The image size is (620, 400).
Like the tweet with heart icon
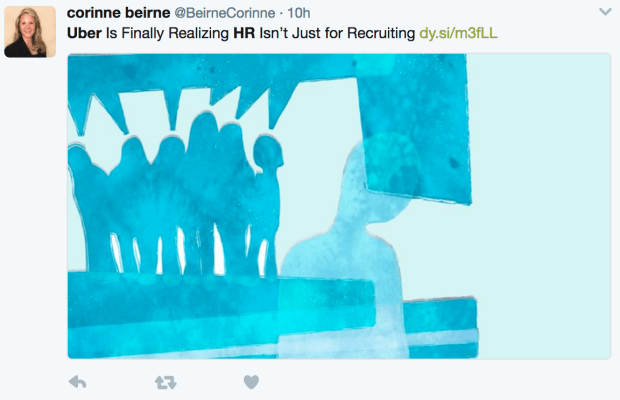pos(251,382)
